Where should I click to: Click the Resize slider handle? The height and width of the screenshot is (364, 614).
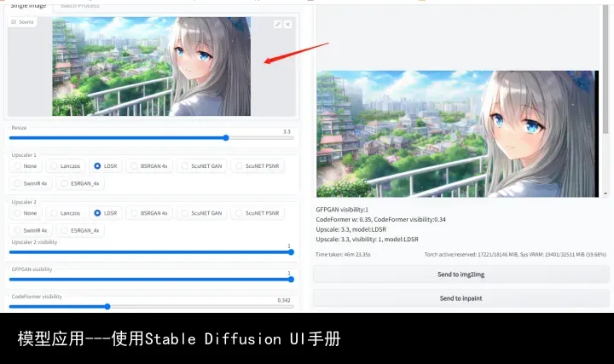(226, 137)
